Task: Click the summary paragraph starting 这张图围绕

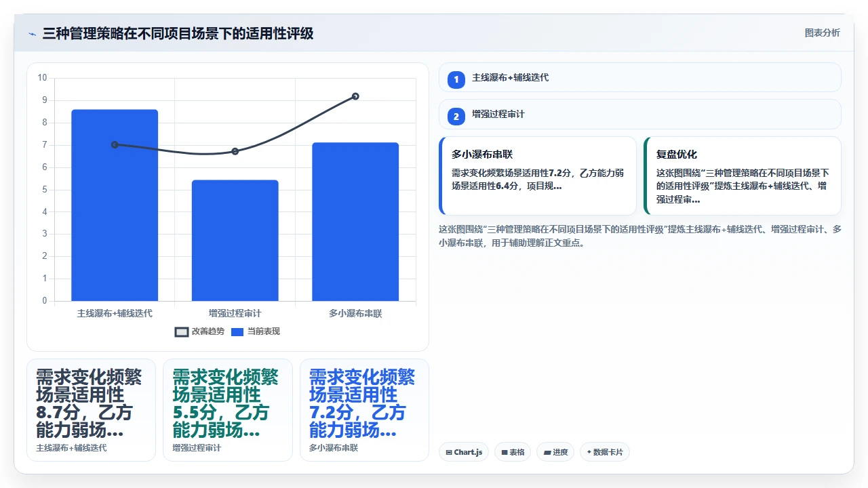Action: (640, 236)
